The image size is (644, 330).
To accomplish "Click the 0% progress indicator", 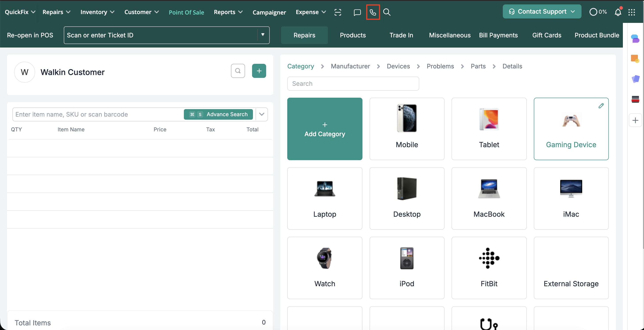I will [x=598, y=12].
